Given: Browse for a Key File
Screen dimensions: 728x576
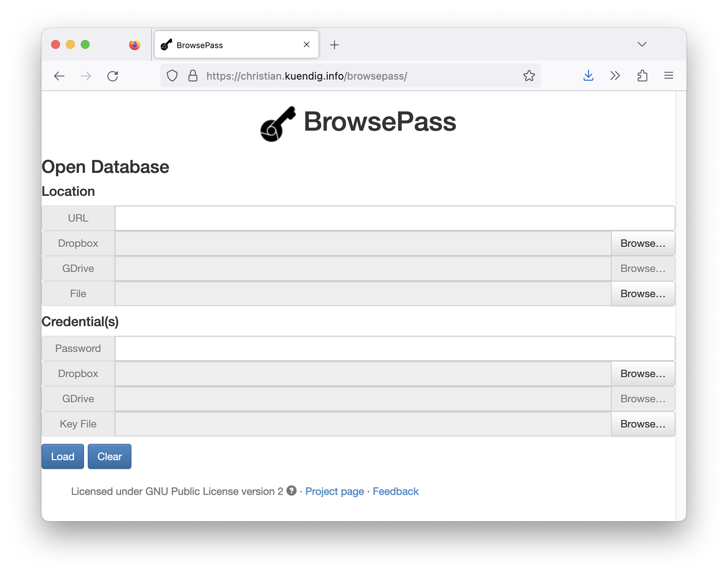Looking at the screenshot, I should pyautogui.click(x=643, y=424).
